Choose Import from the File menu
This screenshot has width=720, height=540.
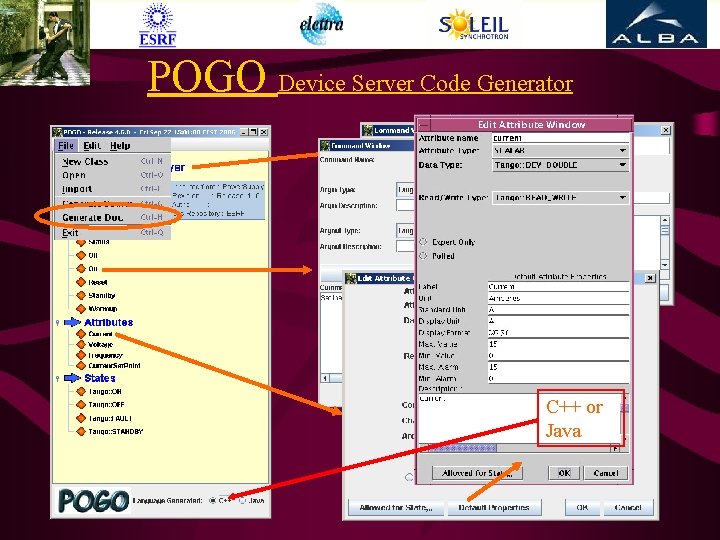112,189
